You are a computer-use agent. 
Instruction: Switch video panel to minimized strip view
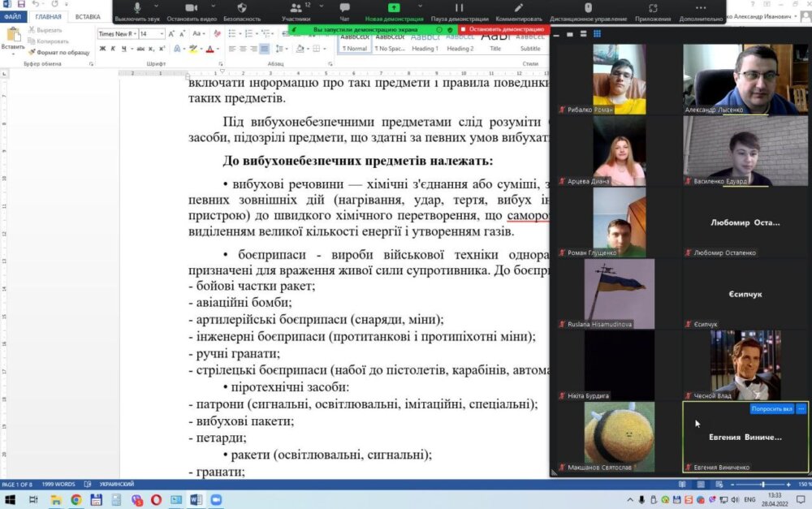click(556, 35)
